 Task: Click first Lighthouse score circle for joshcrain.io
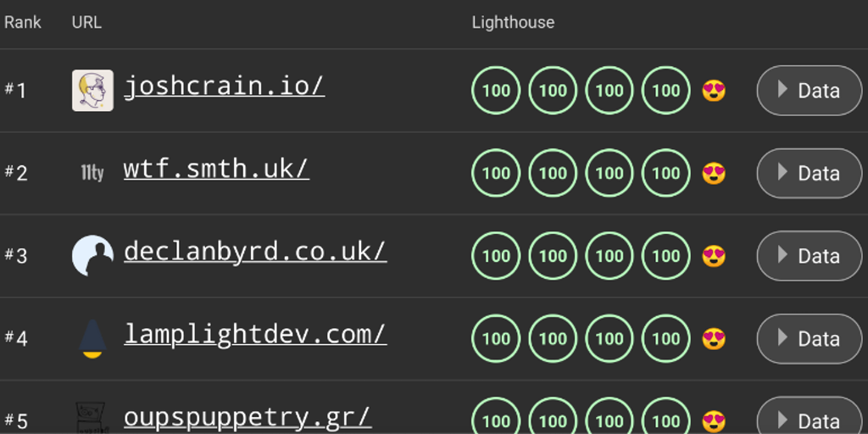point(496,91)
